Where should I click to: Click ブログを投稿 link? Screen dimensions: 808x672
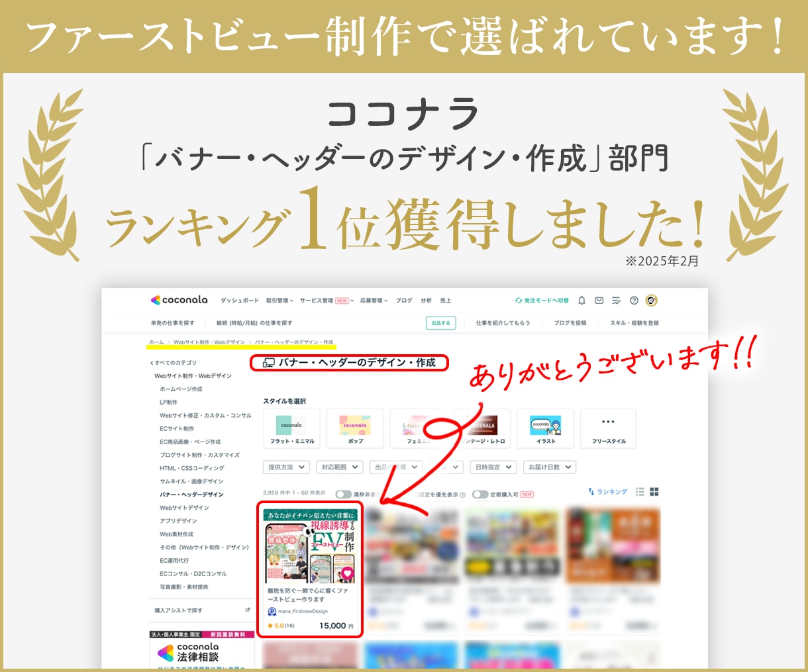pos(570,323)
